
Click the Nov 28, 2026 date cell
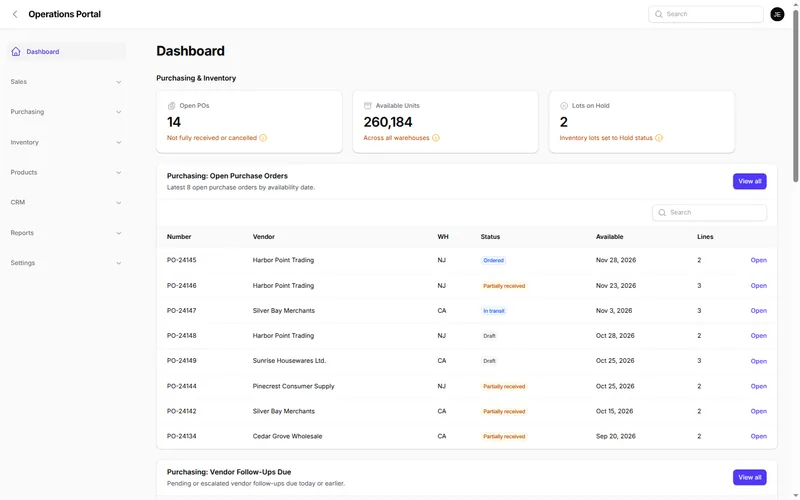pos(616,260)
